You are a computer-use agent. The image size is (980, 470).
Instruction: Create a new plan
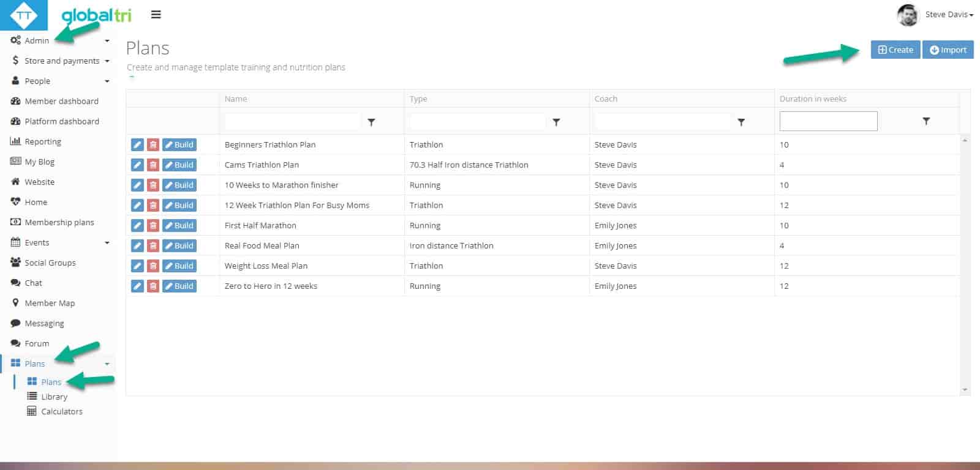[x=895, y=50]
